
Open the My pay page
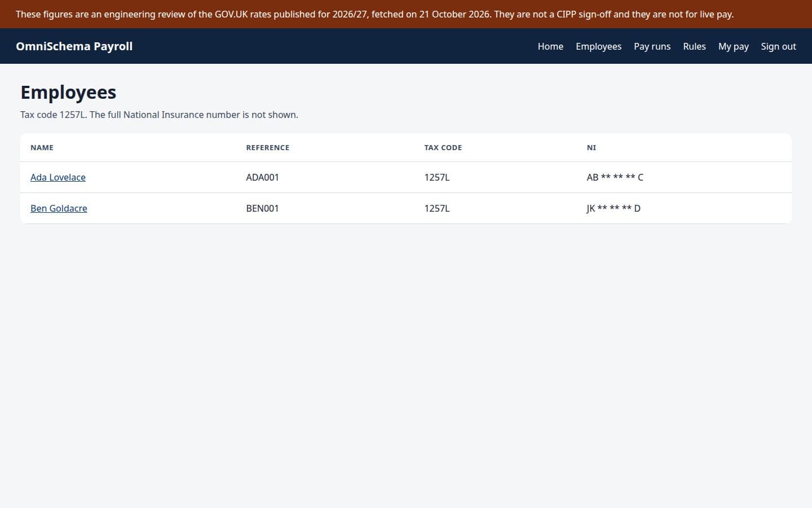pyautogui.click(x=733, y=46)
